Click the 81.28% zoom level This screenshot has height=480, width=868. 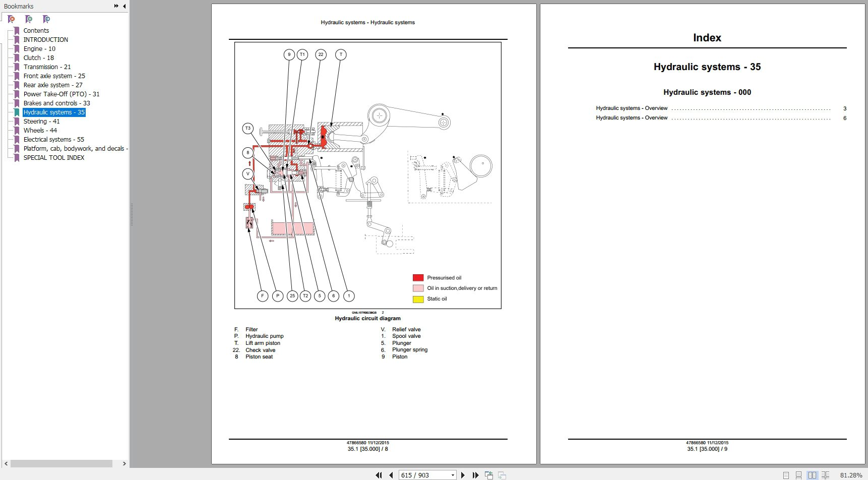pyautogui.click(x=851, y=475)
